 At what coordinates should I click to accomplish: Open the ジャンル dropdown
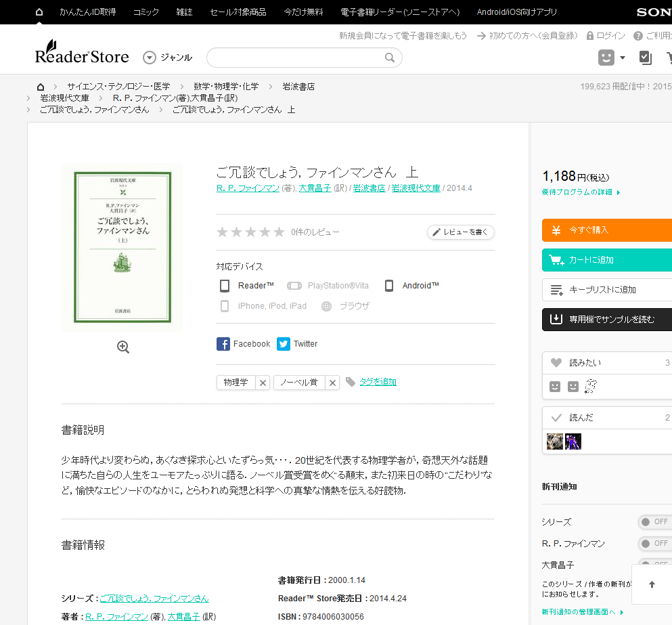coord(168,58)
